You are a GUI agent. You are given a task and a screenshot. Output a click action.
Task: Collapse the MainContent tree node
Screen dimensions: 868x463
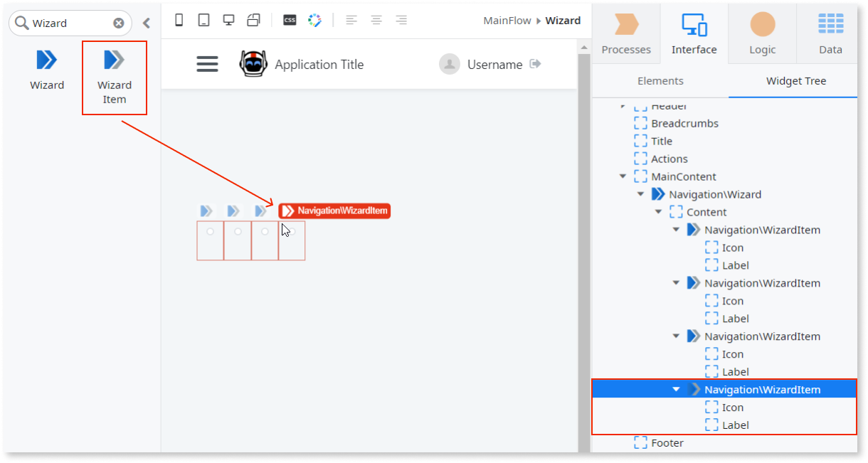[x=623, y=176]
